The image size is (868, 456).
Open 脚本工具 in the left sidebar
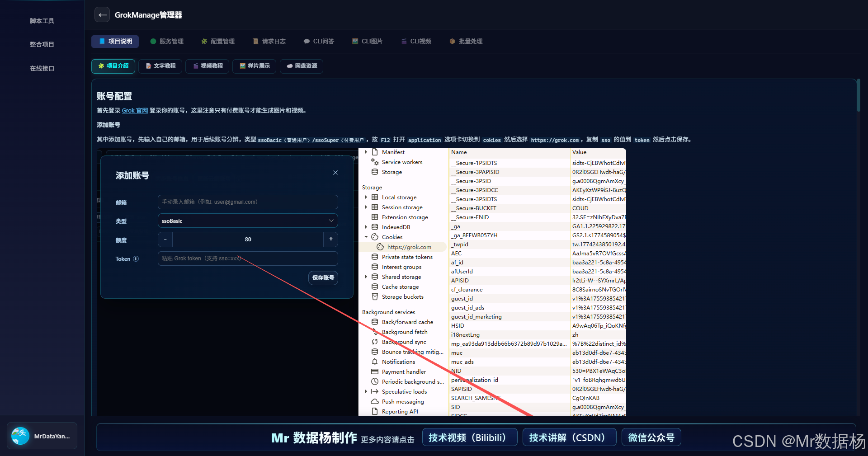coord(42,21)
